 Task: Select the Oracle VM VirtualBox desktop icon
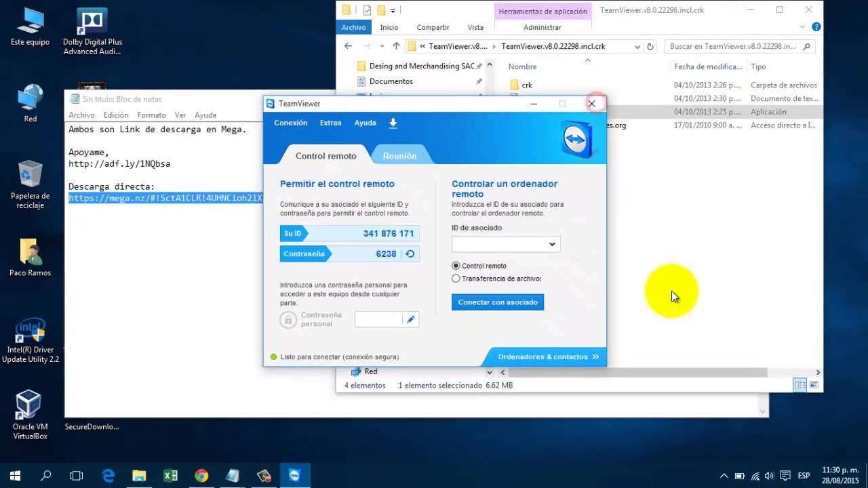click(x=30, y=415)
